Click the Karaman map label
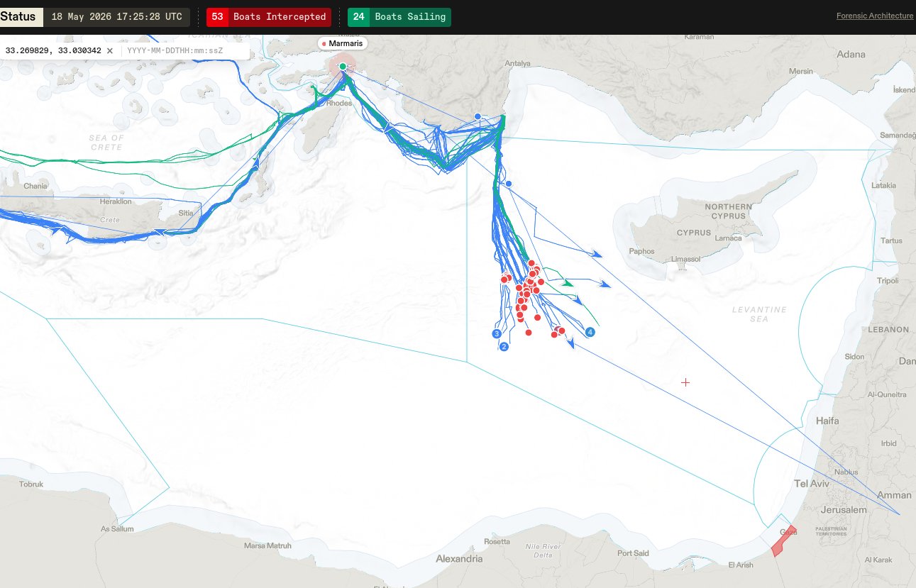This screenshot has height=588, width=916. tap(697, 36)
